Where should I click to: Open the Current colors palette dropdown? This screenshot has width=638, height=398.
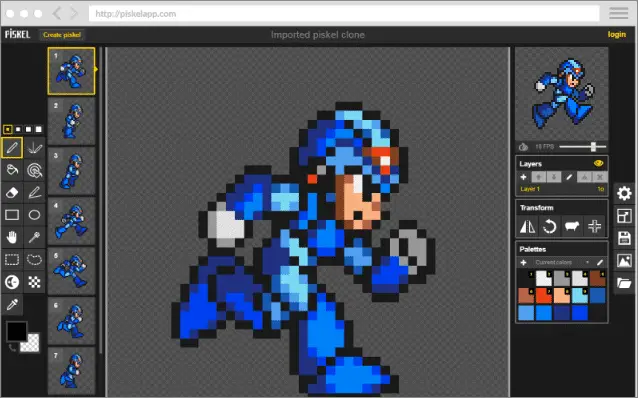(562, 262)
